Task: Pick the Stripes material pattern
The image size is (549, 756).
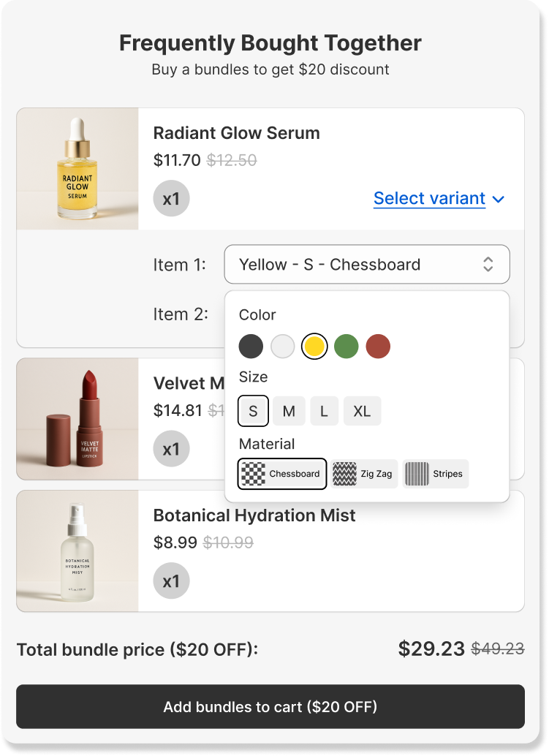Action: click(435, 474)
